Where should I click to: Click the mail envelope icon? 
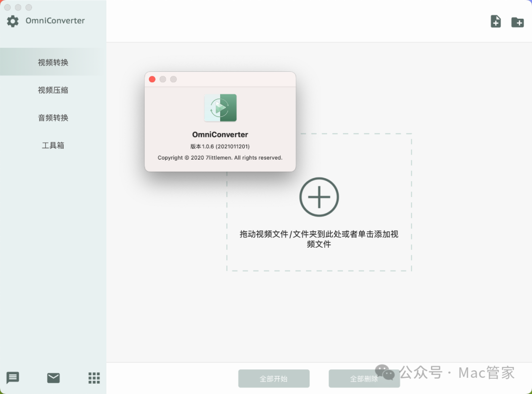[53, 378]
